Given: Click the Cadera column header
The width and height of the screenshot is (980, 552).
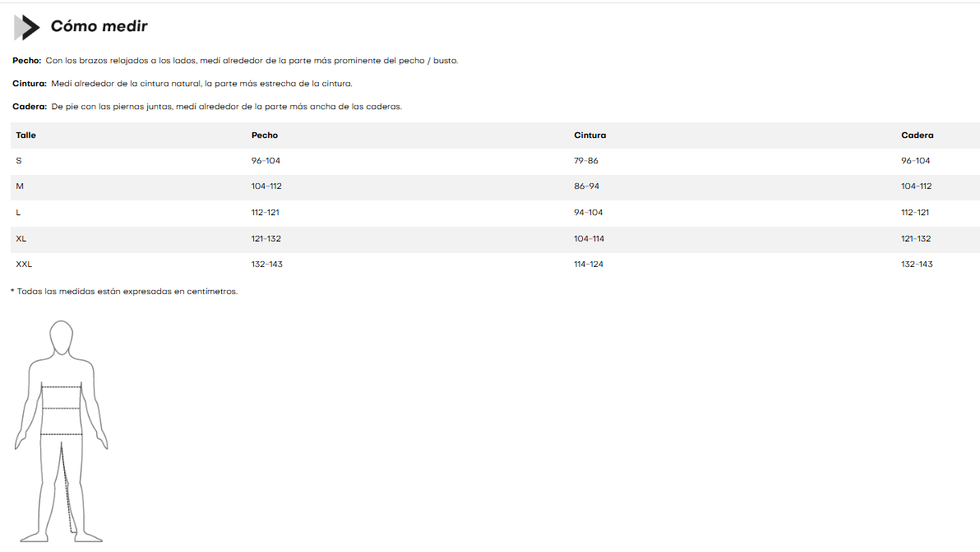Looking at the screenshot, I should [x=917, y=136].
